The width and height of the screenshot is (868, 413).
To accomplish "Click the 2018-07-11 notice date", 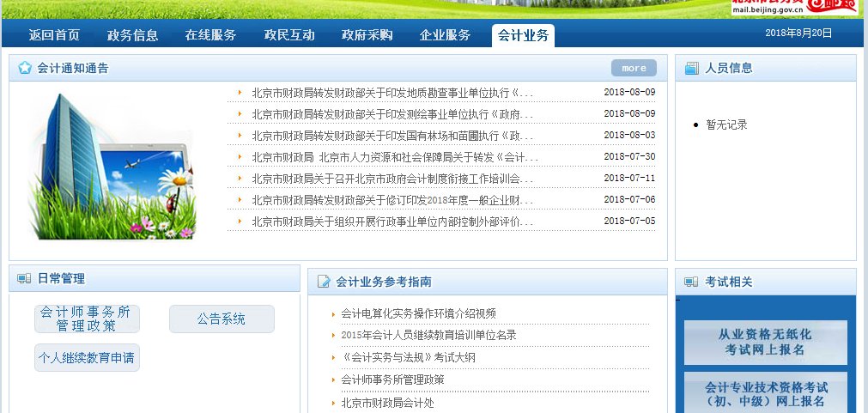I will (629, 179).
